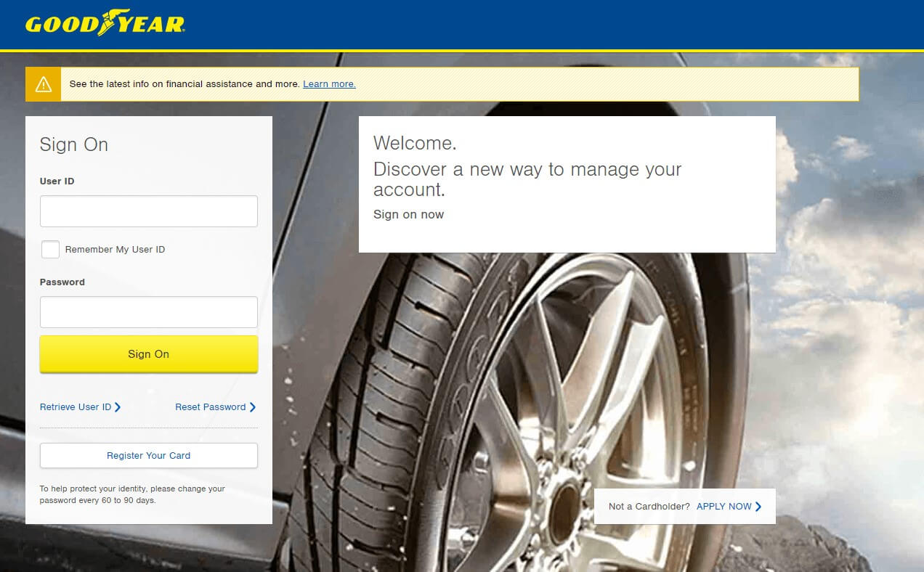
Task: Focus the Password text field
Action: coord(149,312)
